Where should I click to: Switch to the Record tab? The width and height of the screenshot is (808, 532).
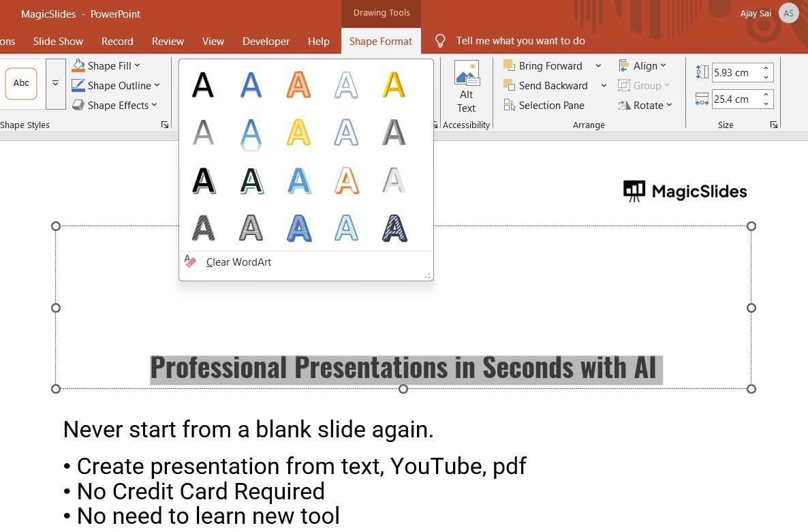coord(117,41)
